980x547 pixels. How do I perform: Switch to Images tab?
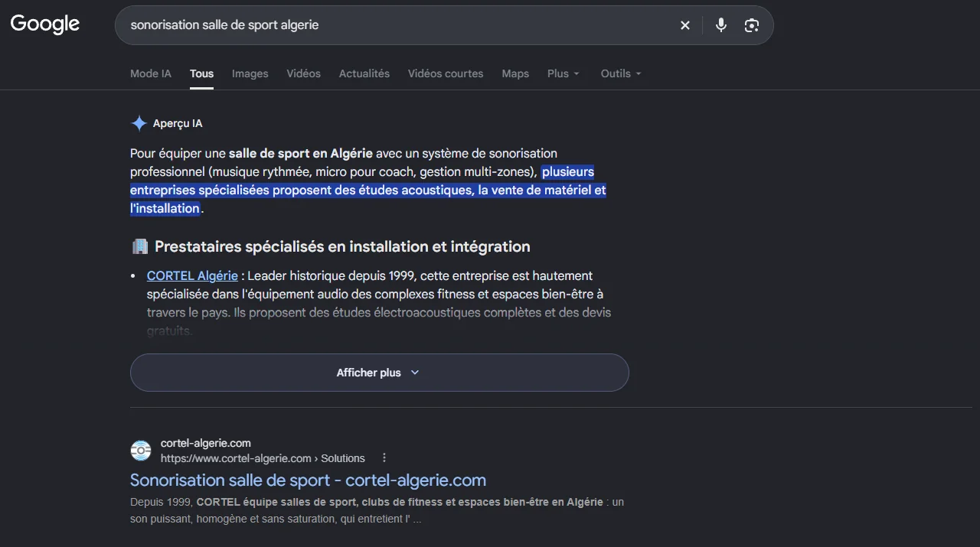(x=250, y=73)
